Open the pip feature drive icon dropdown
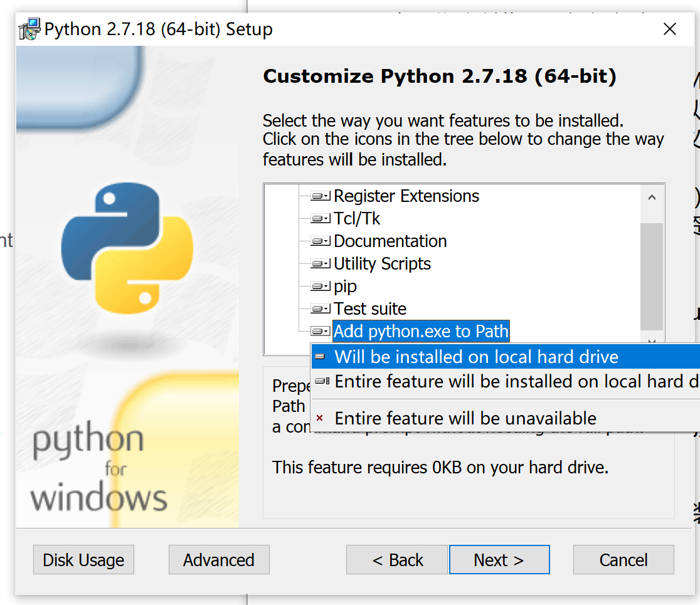 tap(321, 286)
